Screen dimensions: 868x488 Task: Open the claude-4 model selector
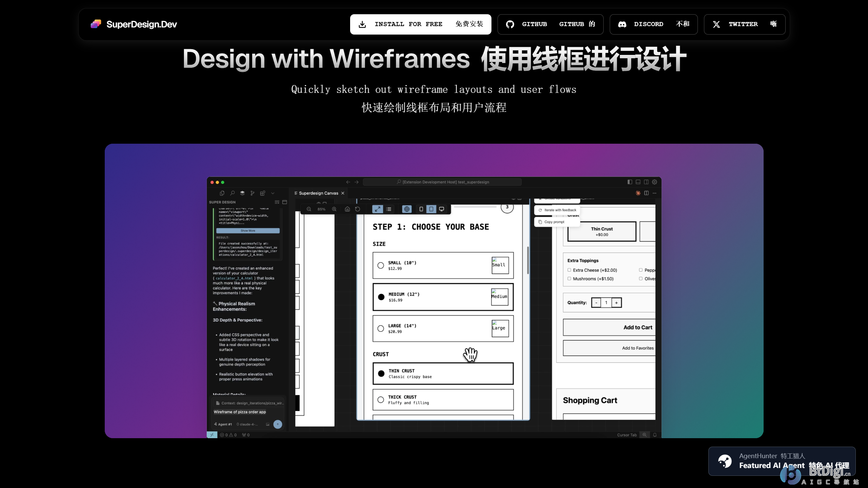point(247,424)
